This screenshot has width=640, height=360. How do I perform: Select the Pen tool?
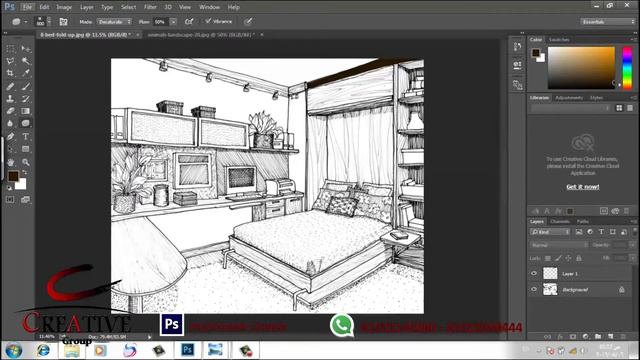[10, 137]
